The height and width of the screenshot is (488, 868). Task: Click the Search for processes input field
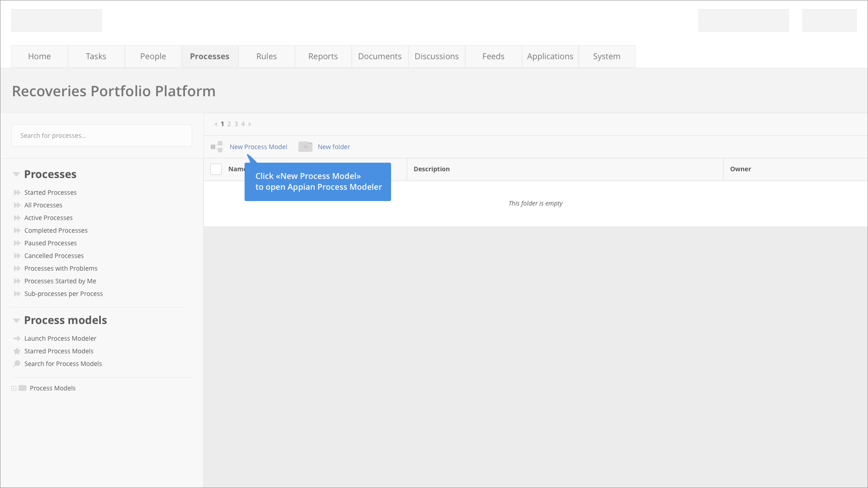(102, 136)
